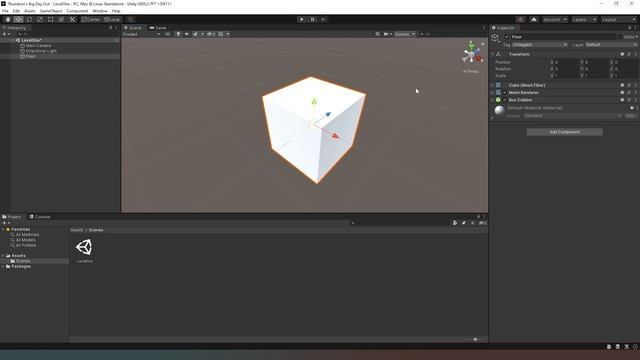This screenshot has height=360, width=640.
Task: Open the LevelOne scene asset thumbnail
Action: [84, 247]
